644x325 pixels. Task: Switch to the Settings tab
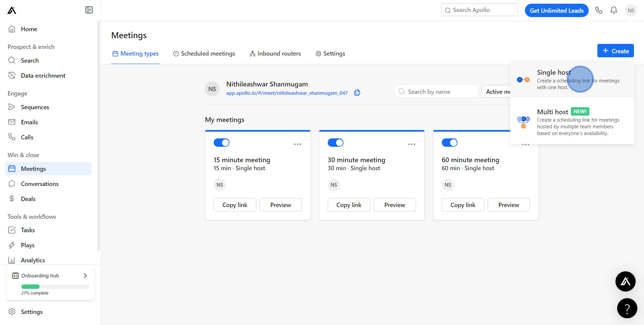pyautogui.click(x=330, y=54)
